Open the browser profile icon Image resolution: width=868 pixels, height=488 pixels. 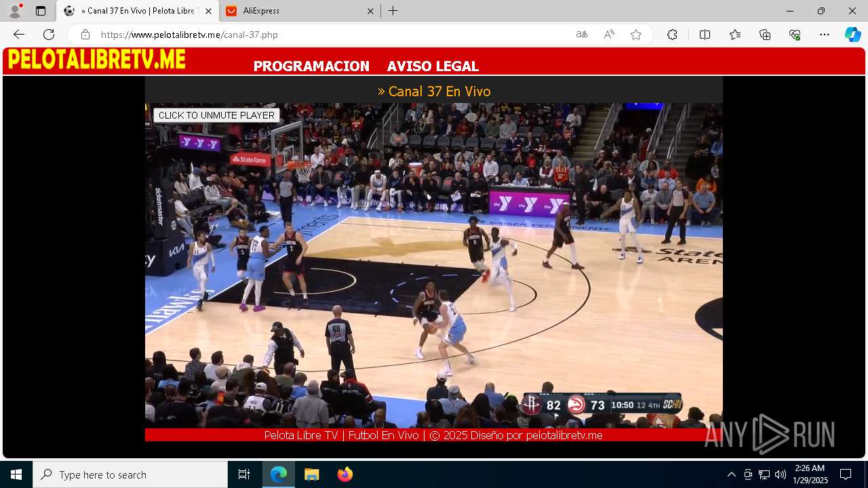tap(15, 11)
